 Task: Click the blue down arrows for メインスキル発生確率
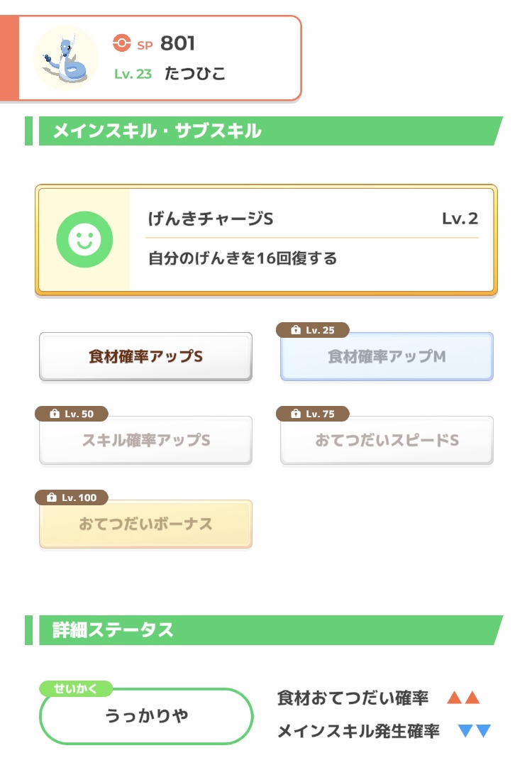475,731
